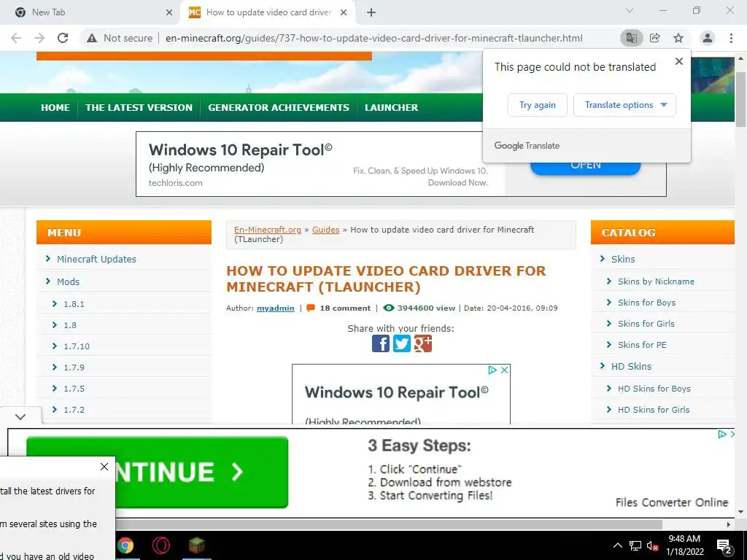Open Skins for Girls in catalog
Viewport: 747px width, 560px height.
pyautogui.click(x=646, y=323)
